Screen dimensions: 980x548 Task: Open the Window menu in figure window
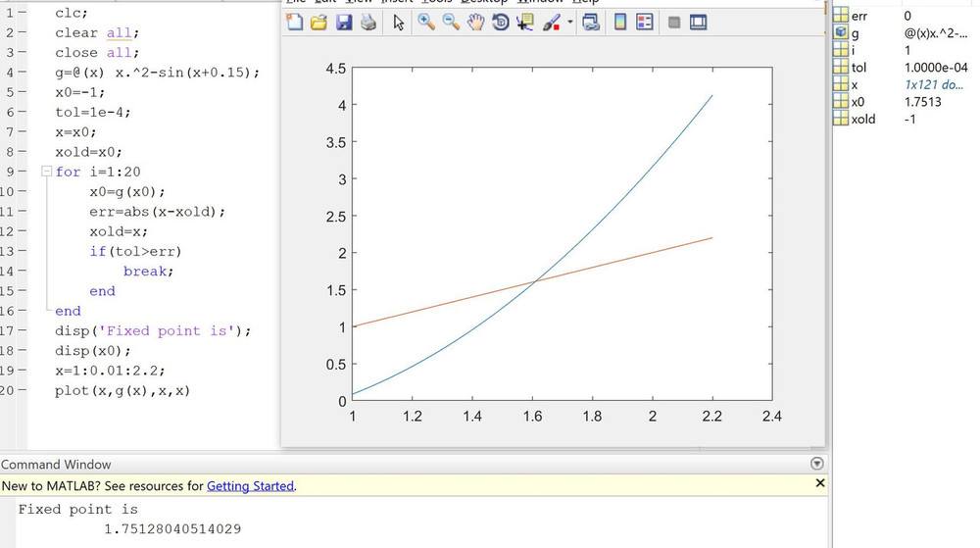pos(540,2)
